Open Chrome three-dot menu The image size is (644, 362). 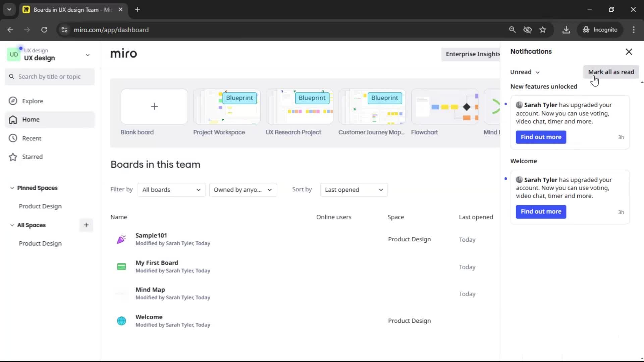pos(634,29)
